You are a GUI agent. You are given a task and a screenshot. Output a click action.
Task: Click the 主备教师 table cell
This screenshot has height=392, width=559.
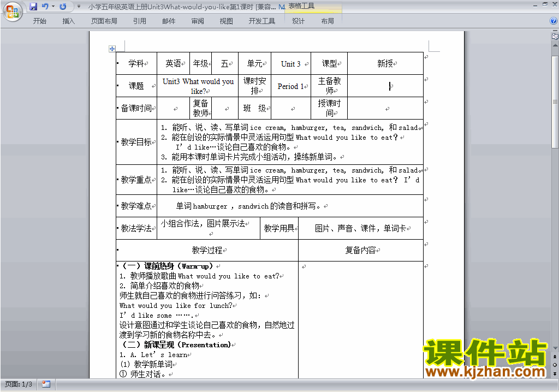(329, 86)
